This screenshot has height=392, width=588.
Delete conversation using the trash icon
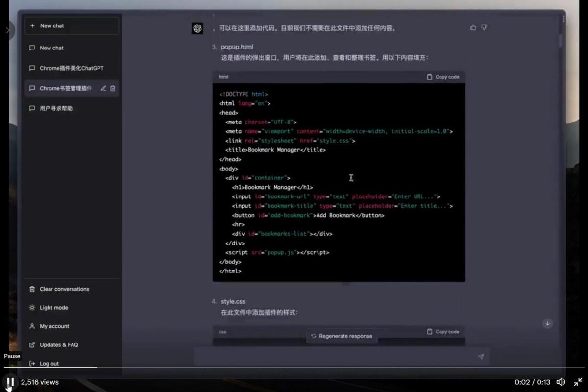[113, 88]
